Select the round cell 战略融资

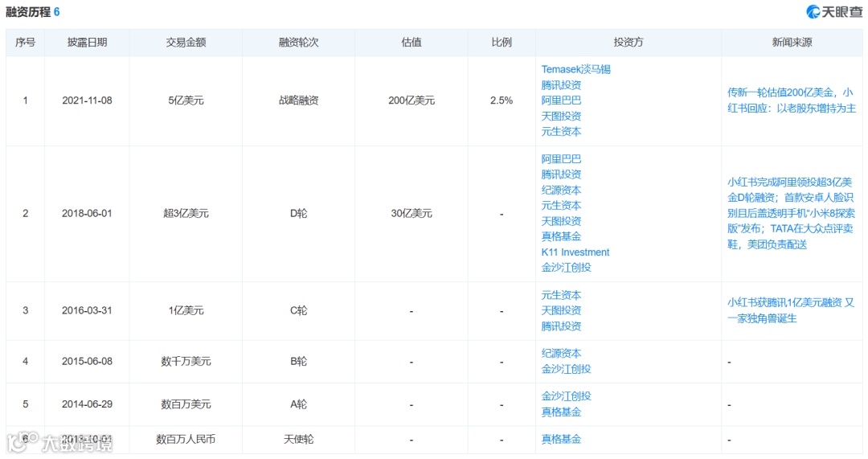(x=298, y=100)
